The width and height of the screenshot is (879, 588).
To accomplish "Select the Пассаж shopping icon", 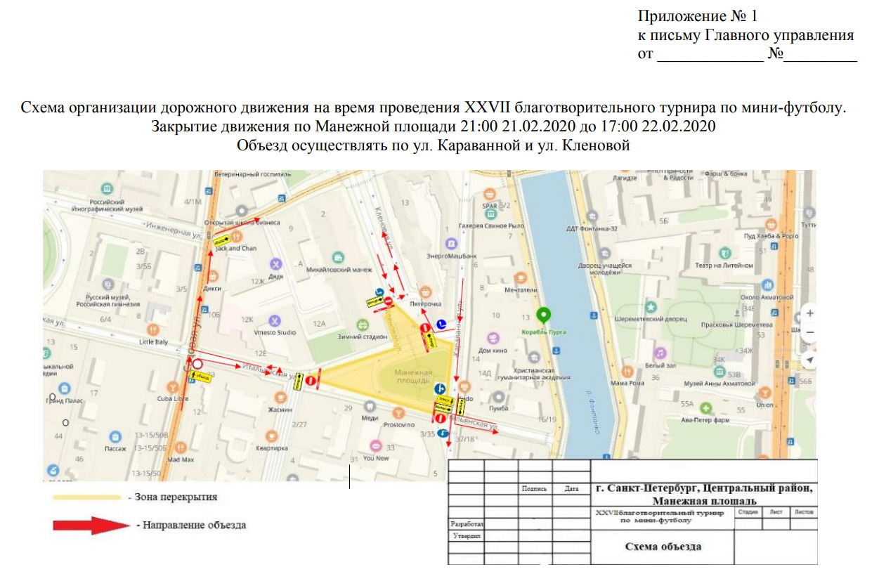I will click(116, 435).
